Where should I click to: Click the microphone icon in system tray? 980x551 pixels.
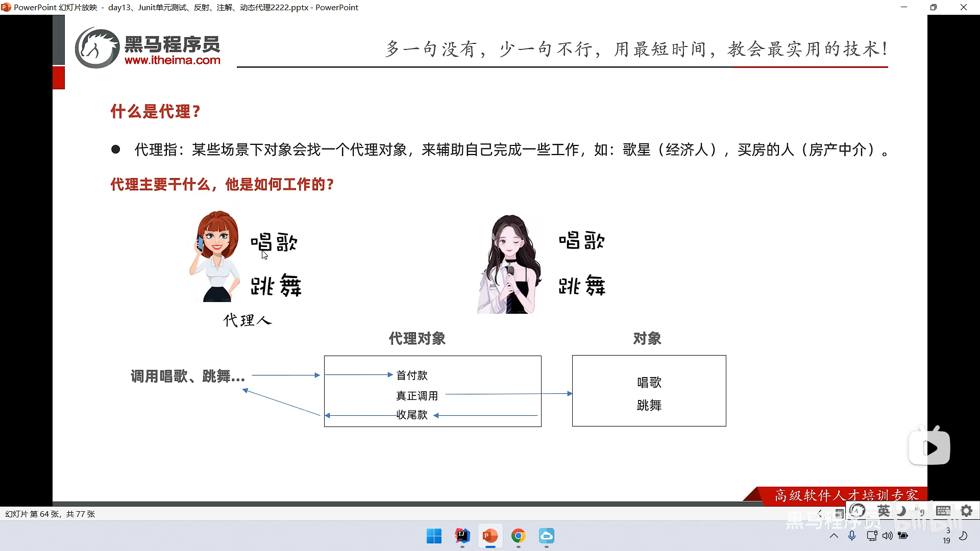[x=851, y=536]
